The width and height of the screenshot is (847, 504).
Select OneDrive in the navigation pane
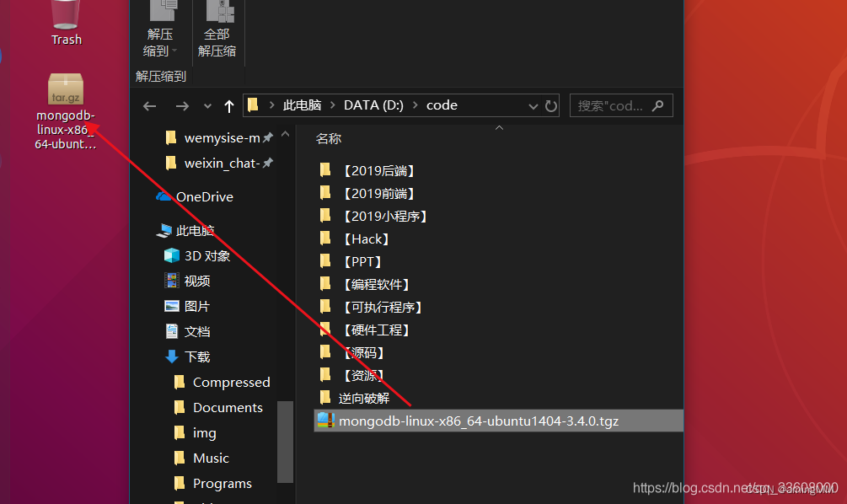(x=195, y=196)
